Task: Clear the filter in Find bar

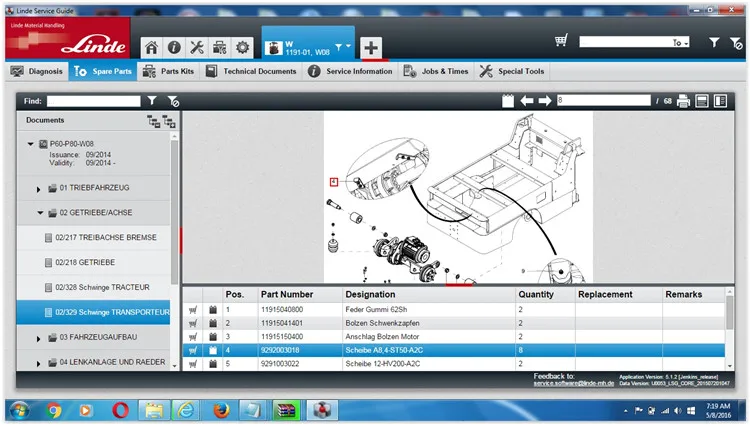Action: click(173, 101)
